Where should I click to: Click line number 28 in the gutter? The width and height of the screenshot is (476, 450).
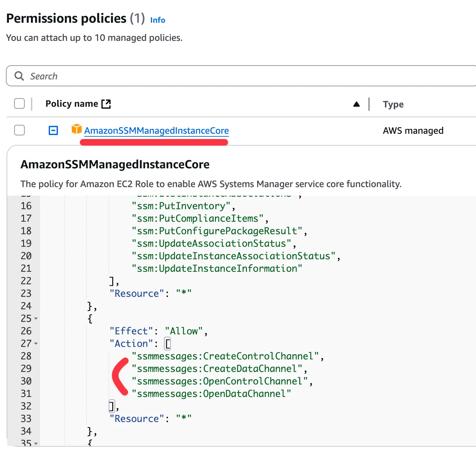click(x=26, y=356)
